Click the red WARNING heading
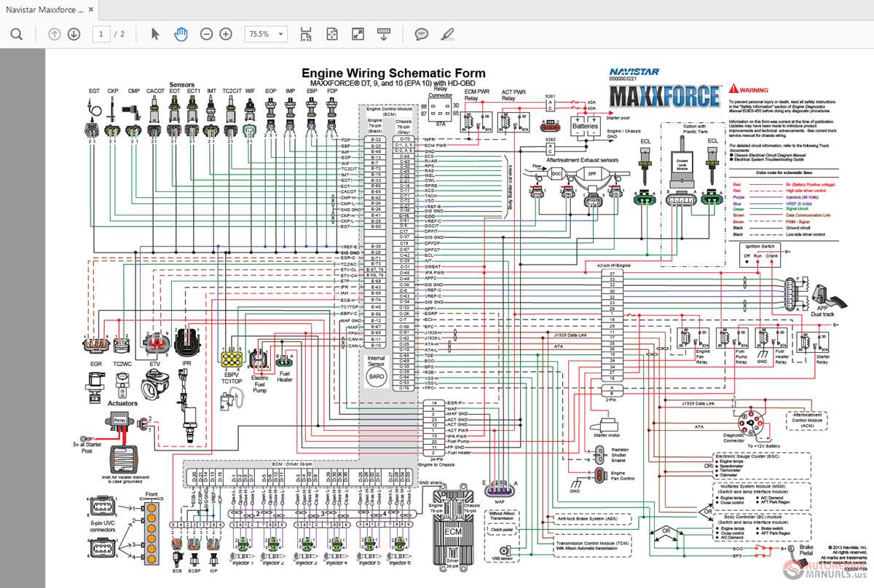 coord(753,90)
